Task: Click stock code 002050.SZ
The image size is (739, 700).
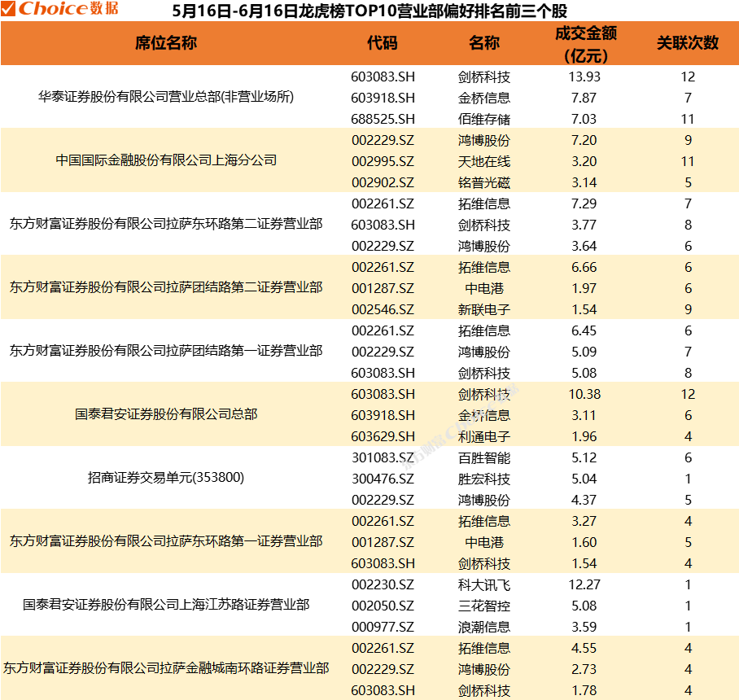Action: click(383, 606)
